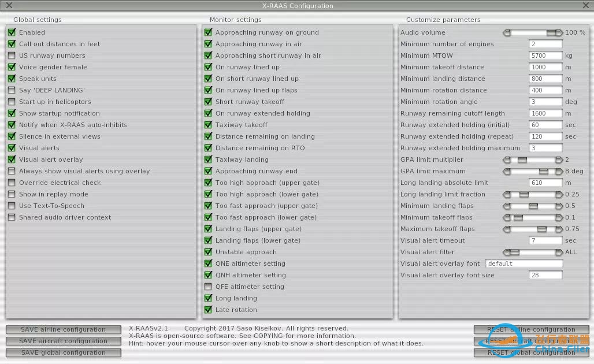This screenshot has height=364, width=594.
Task: Disable the Taxiway takeoff monitor
Action: [208, 125]
